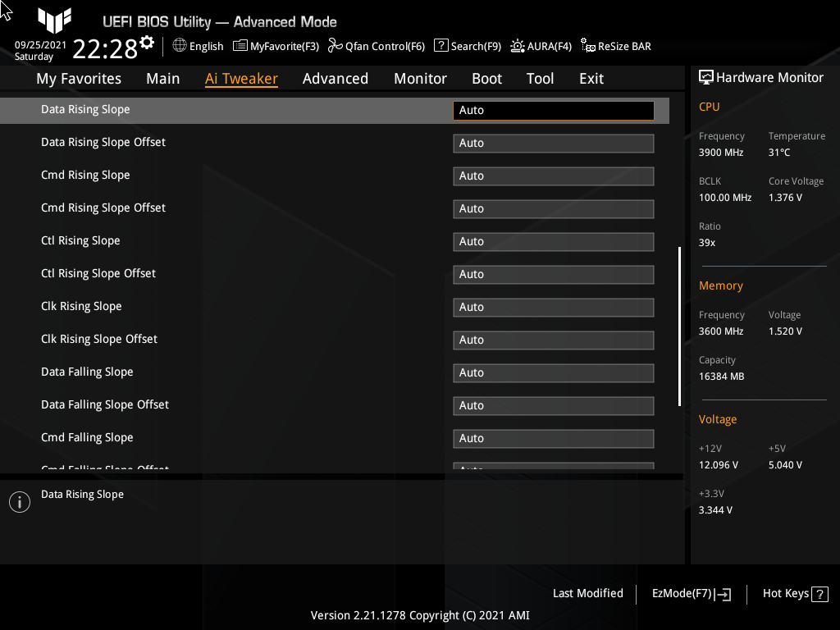Open Cmd Rising Slope Offset value field
This screenshot has height=630, width=840.
[554, 209]
